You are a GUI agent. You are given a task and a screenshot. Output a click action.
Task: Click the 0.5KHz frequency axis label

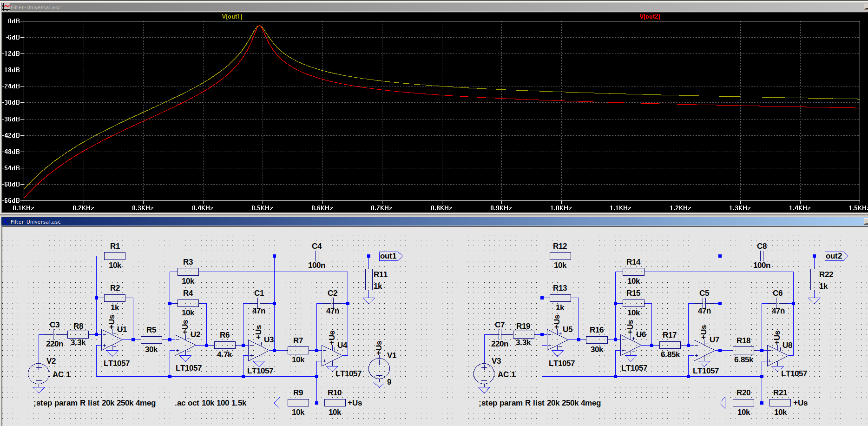point(262,208)
